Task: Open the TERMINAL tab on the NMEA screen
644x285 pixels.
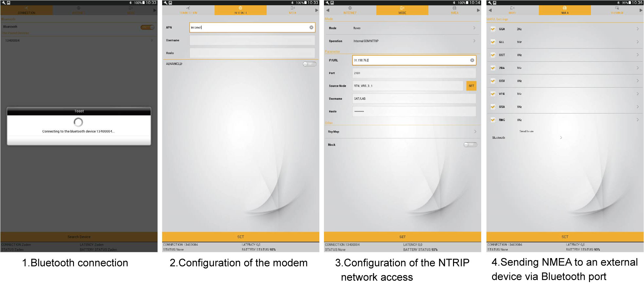Action: [617, 10]
